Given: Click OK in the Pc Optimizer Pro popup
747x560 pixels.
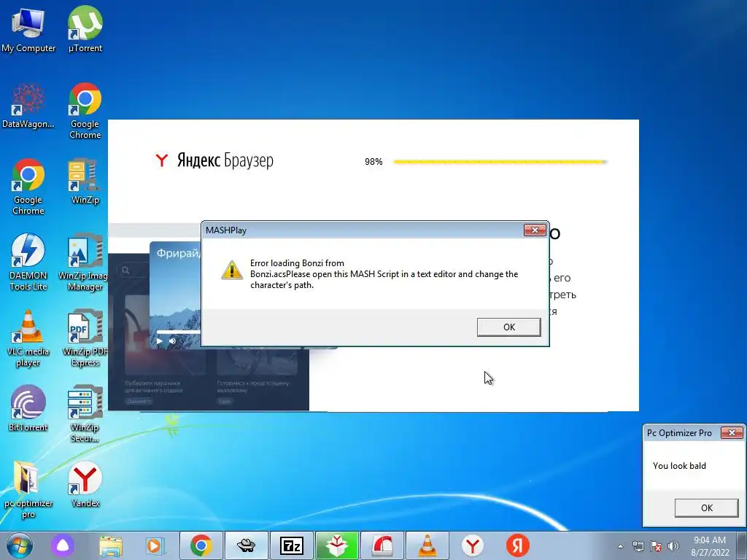Looking at the screenshot, I should click(706, 508).
